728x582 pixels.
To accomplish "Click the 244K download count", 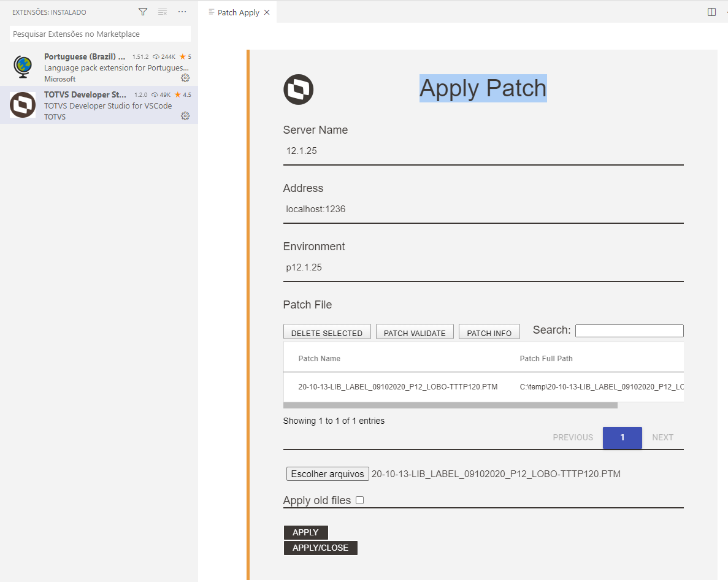I will (164, 56).
